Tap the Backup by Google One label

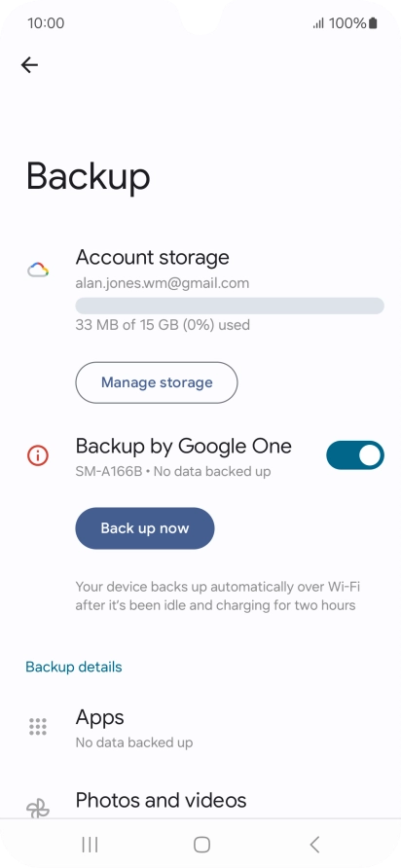[183, 446]
